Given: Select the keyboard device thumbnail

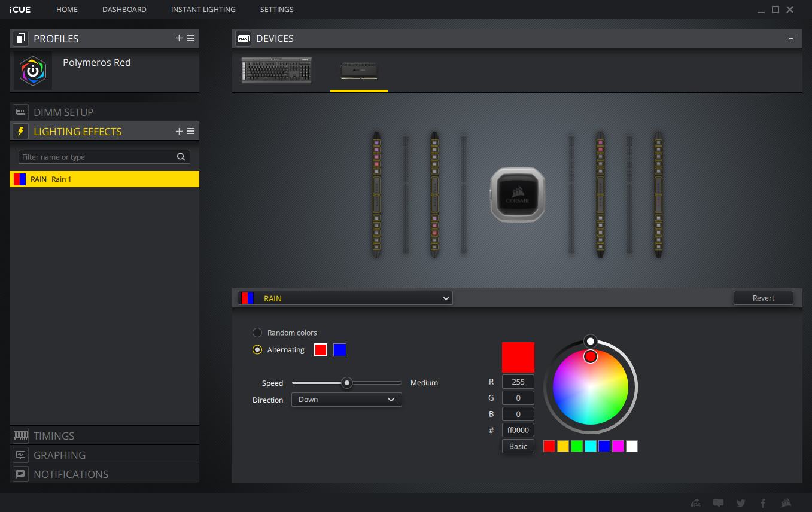Looking at the screenshot, I should coord(276,70).
